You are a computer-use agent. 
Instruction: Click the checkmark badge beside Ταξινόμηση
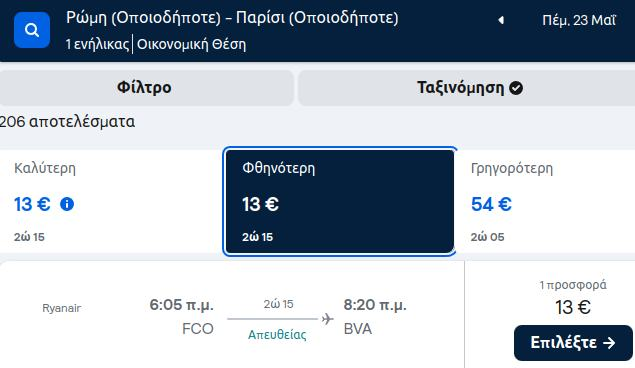pos(516,88)
